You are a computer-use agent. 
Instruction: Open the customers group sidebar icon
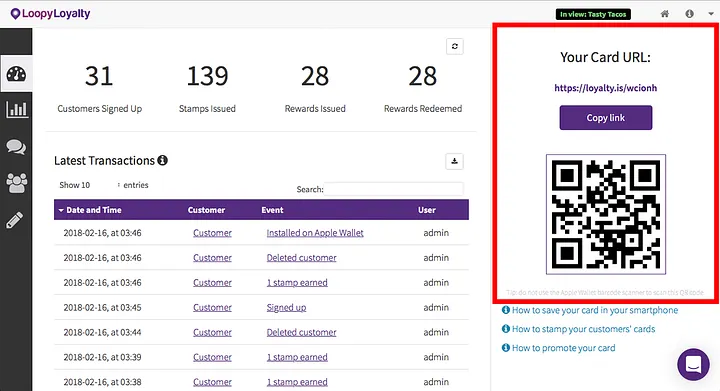coord(16,183)
